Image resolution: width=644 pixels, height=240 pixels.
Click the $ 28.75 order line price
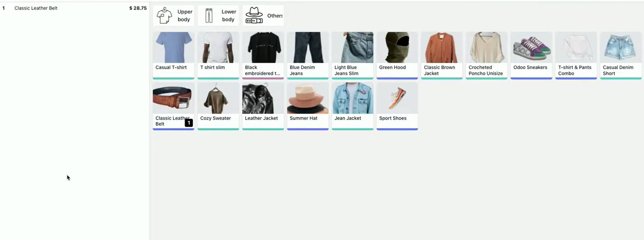pyautogui.click(x=138, y=8)
